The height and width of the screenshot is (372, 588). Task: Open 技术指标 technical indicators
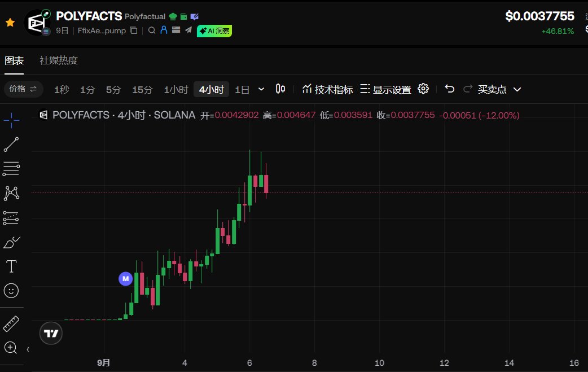[327, 89]
